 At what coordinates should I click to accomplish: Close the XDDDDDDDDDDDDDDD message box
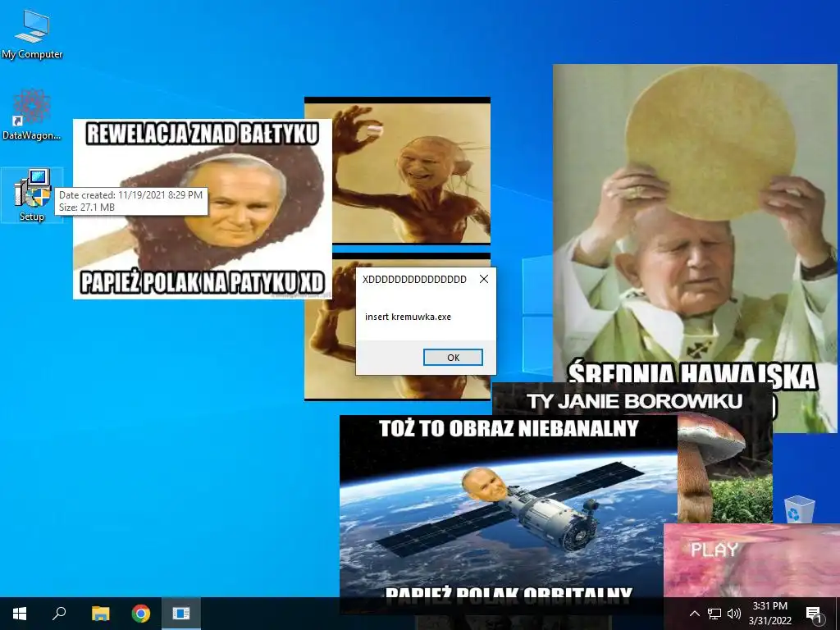(484, 279)
